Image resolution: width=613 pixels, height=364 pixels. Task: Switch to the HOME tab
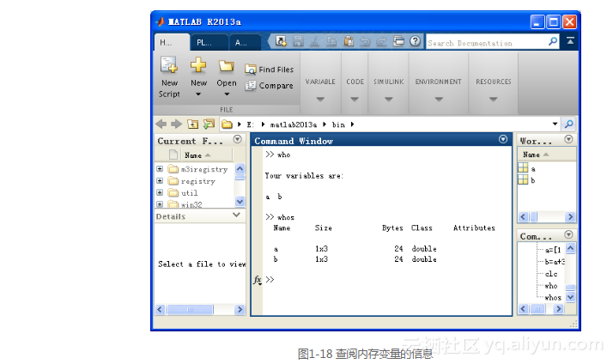(x=172, y=42)
